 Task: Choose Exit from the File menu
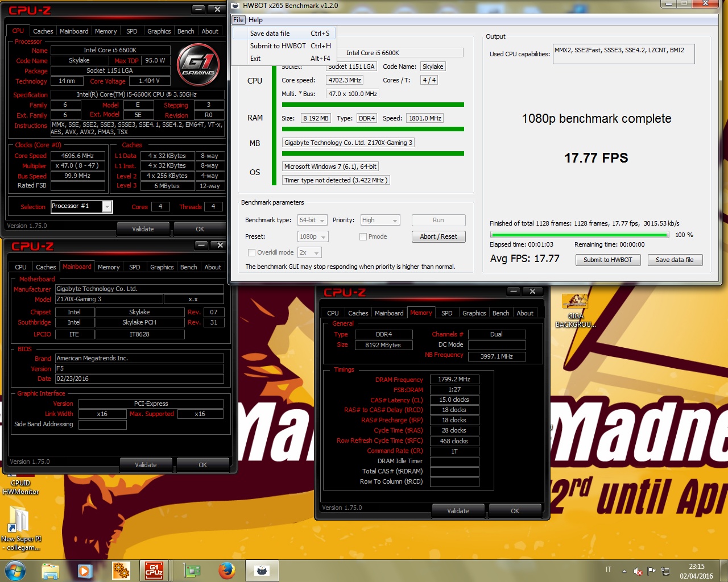point(284,59)
